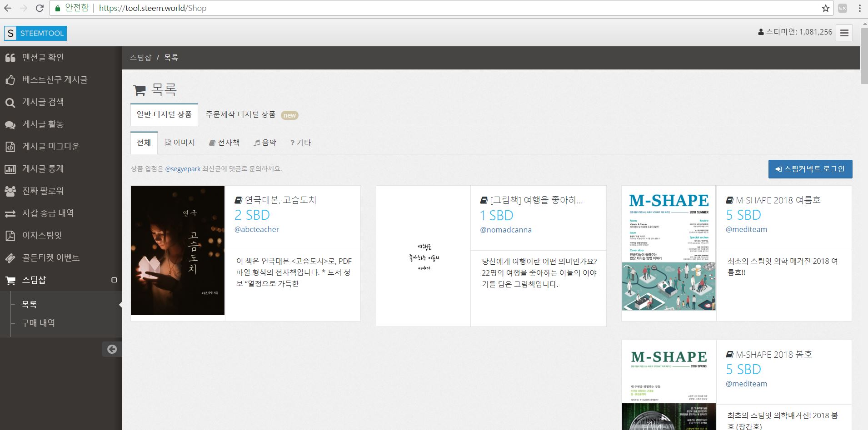The height and width of the screenshot is (430, 868).
Task: Open the @segyepark profile link
Action: [183, 169]
